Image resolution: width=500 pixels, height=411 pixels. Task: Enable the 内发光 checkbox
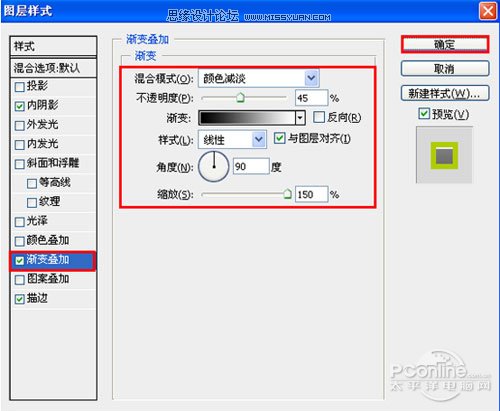[x=20, y=145]
